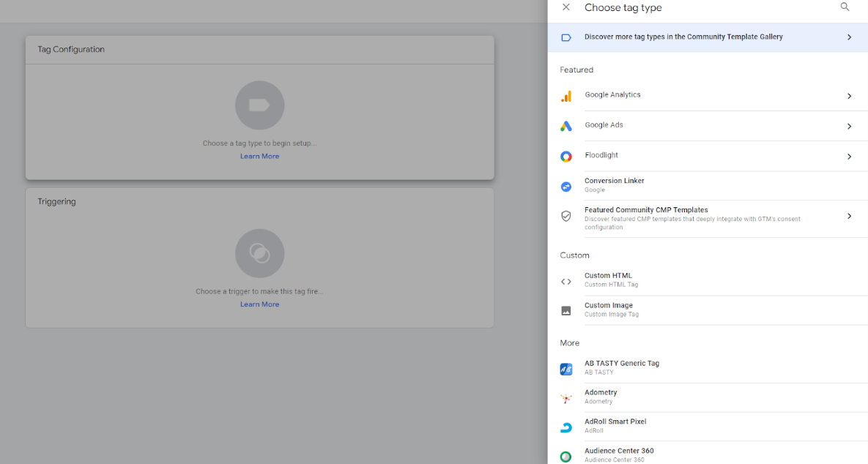The width and height of the screenshot is (868, 464).
Task: Choose AdRoll Smart Pixel tag
Action: point(708,427)
